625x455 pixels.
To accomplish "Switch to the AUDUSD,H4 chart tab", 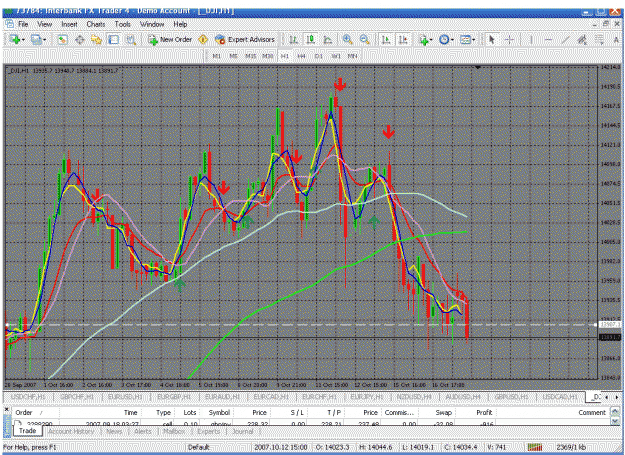I will 462,397.
